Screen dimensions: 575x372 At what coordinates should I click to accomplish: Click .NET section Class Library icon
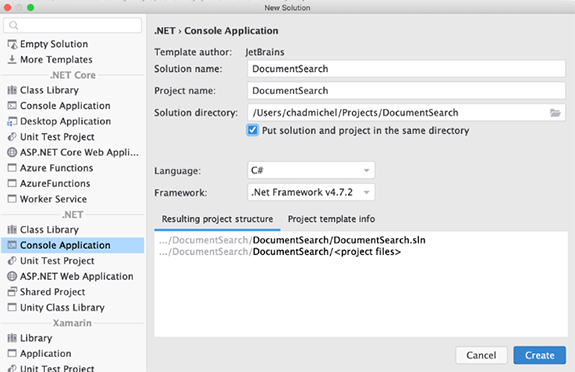[x=12, y=230]
